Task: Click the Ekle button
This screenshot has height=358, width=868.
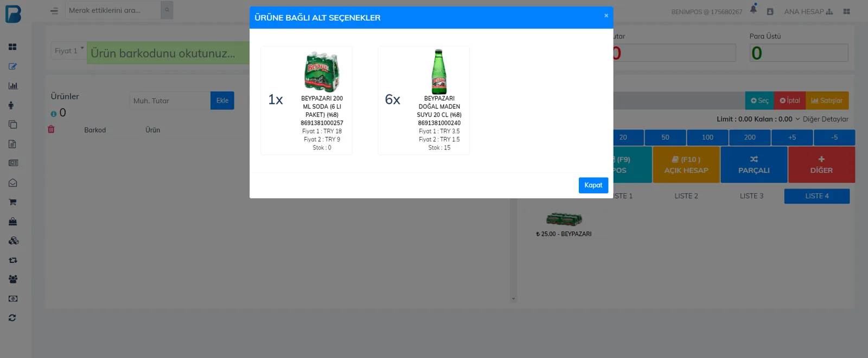Action: 222,101
